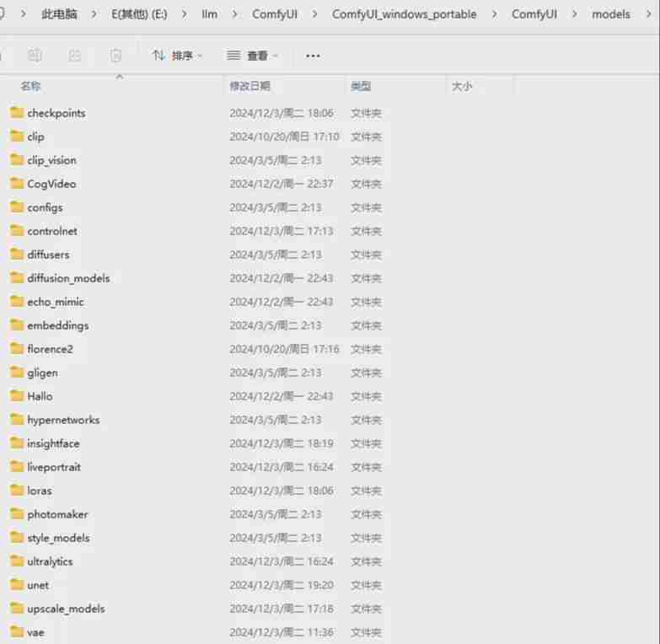Click the diffusers folder icon
The width and height of the screenshot is (660, 644).
point(17,254)
